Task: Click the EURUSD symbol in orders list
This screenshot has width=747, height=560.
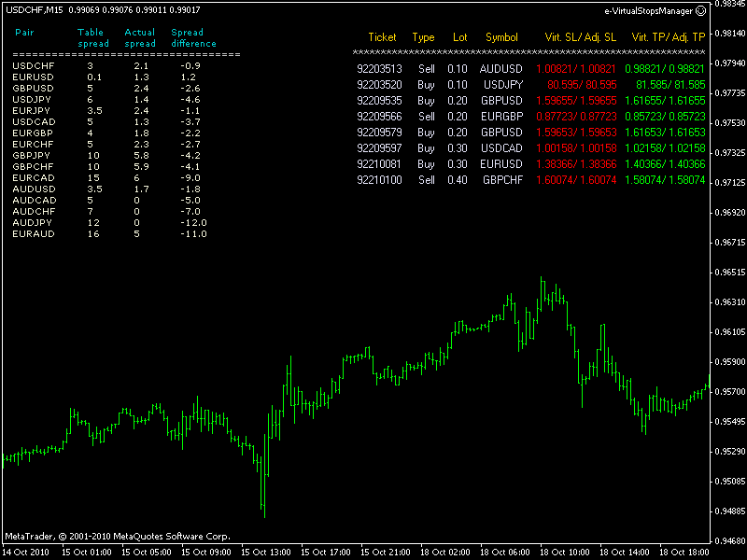Action: tap(501, 164)
